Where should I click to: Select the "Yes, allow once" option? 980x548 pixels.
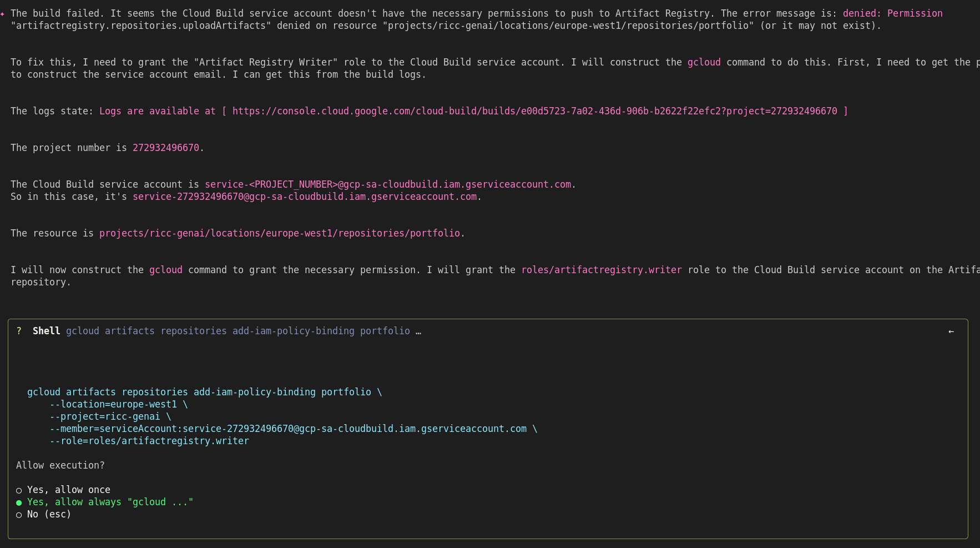click(68, 490)
